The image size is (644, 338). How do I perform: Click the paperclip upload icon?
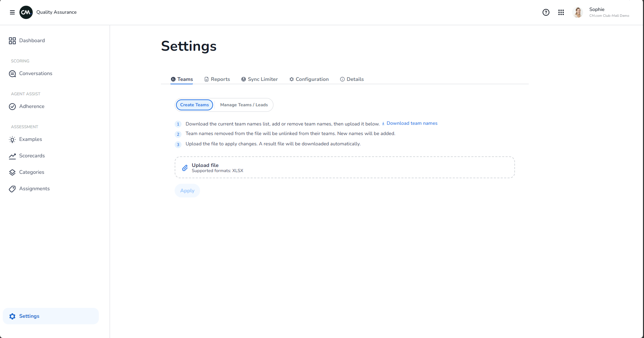tap(185, 168)
